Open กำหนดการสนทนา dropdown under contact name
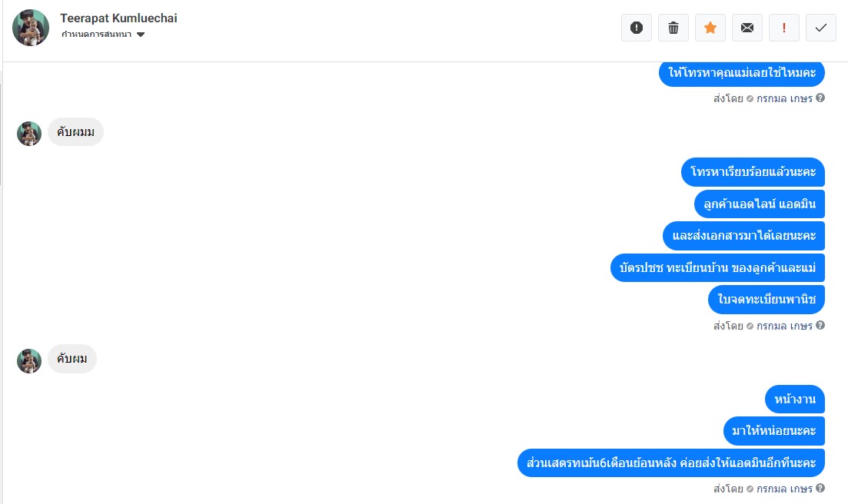This screenshot has width=848, height=504. click(x=103, y=34)
